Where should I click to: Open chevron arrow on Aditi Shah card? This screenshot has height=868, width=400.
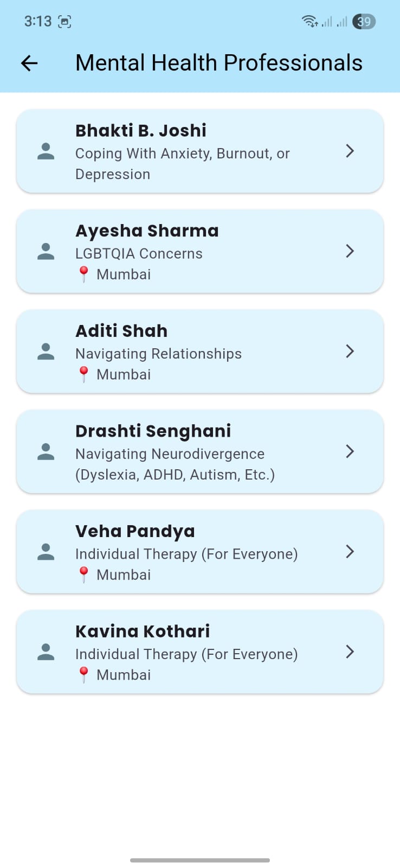click(350, 352)
